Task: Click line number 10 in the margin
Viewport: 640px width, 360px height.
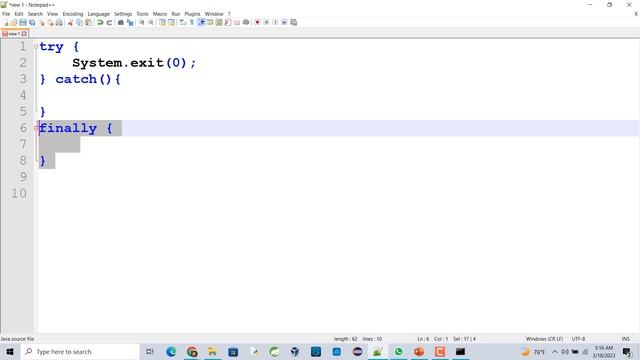Action: tap(19, 193)
